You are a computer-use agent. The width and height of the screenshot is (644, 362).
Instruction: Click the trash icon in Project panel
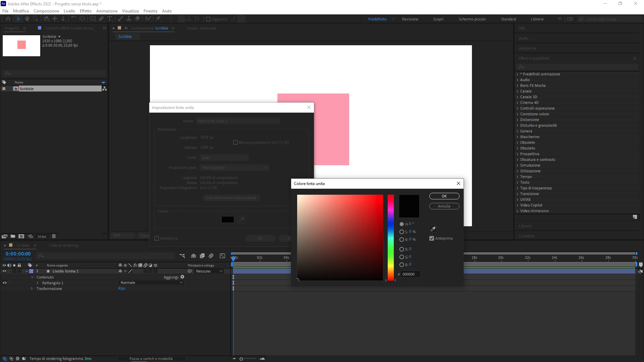pyautogui.click(x=54, y=236)
